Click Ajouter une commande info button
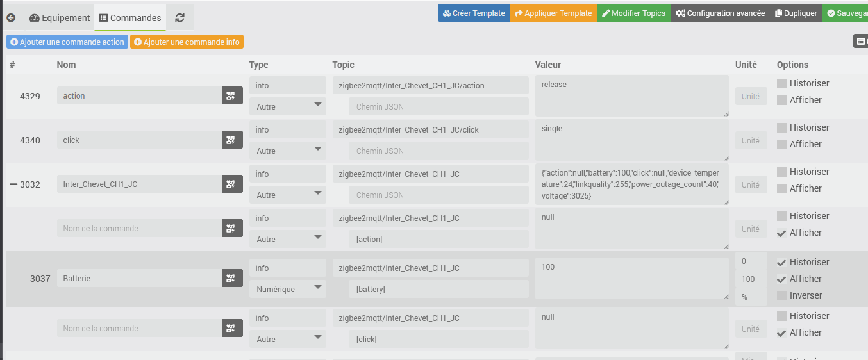Screen dimensions: 868x360 coord(187,42)
